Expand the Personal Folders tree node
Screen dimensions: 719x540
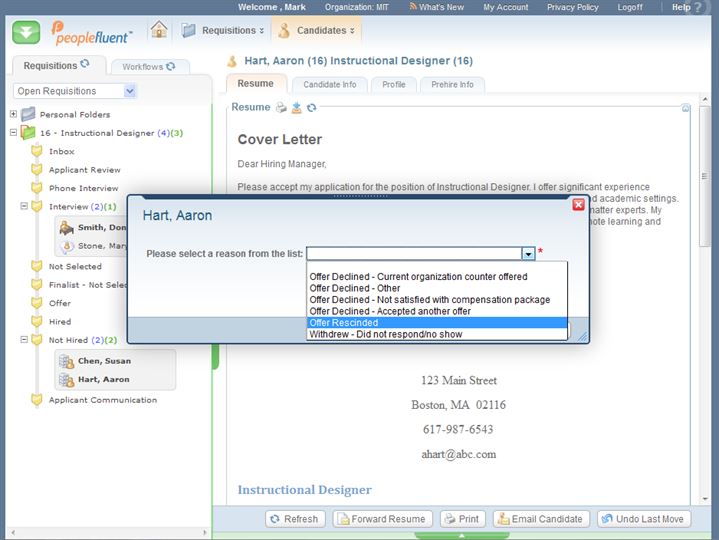click(13, 114)
